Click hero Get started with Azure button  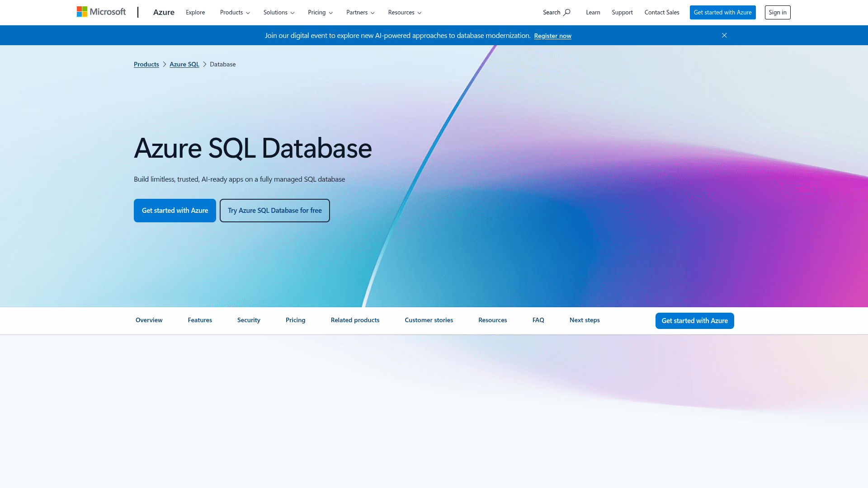(175, 211)
